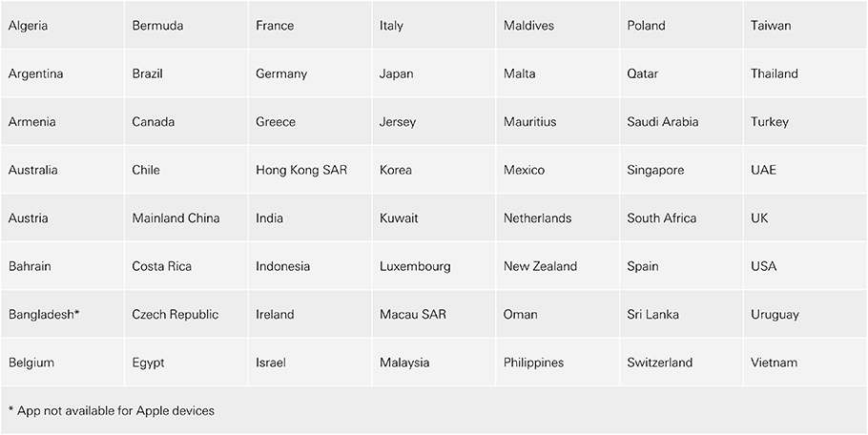Select Mainland China in the table
Viewport: 868px width, 435px height.
[176, 218]
